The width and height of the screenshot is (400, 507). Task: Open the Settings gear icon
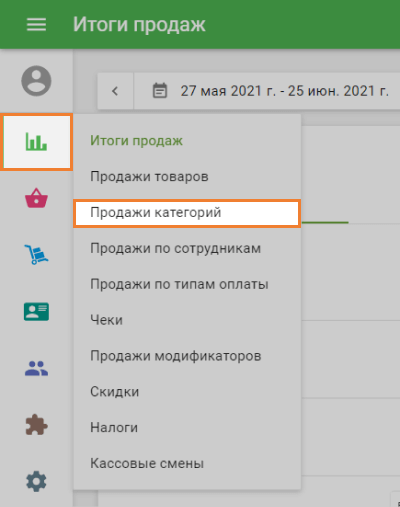(36, 481)
